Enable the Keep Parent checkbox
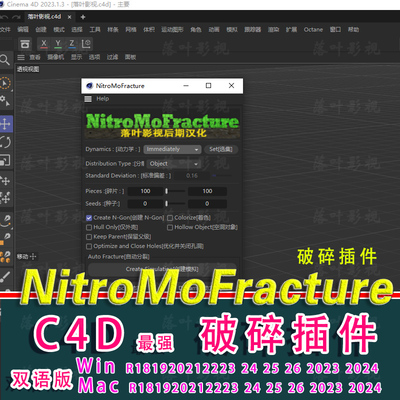400x400 pixels. coord(89,237)
